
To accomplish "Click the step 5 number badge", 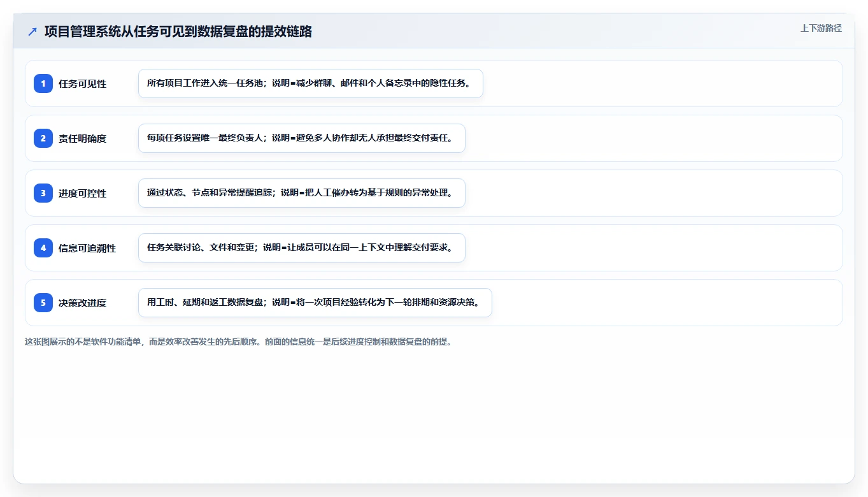I will 43,303.
